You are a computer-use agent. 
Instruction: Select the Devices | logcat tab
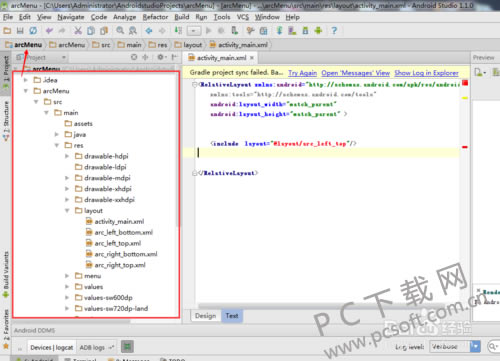(x=52, y=347)
